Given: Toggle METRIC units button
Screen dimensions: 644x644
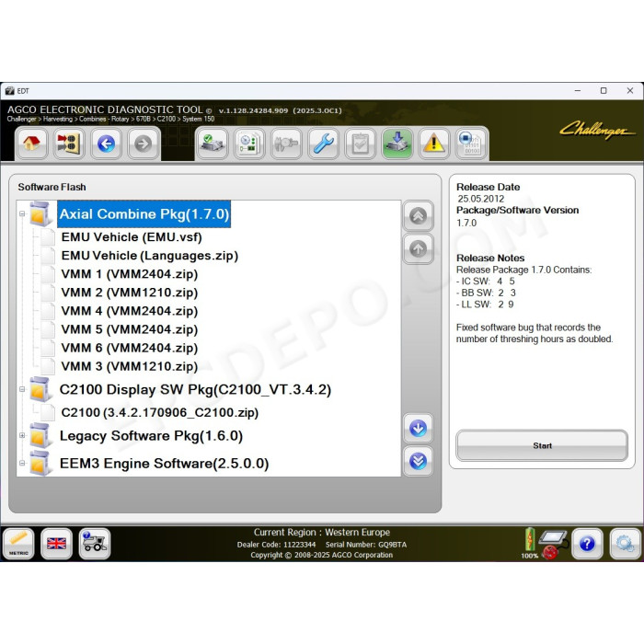Looking at the screenshot, I should 18,544.
